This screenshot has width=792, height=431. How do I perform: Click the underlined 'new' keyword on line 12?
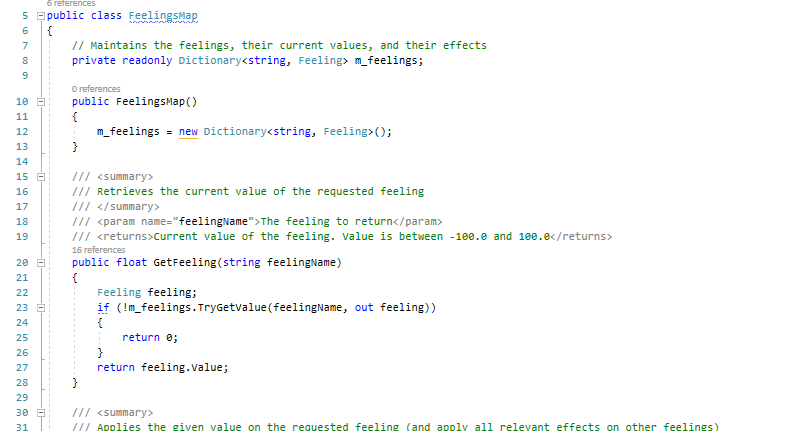click(x=188, y=132)
